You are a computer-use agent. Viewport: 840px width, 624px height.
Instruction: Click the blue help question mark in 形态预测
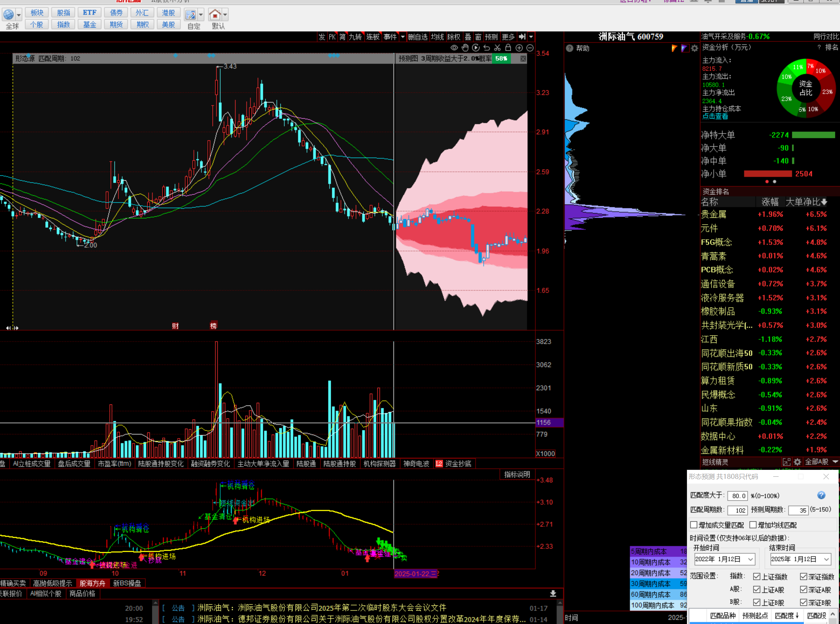tap(821, 495)
